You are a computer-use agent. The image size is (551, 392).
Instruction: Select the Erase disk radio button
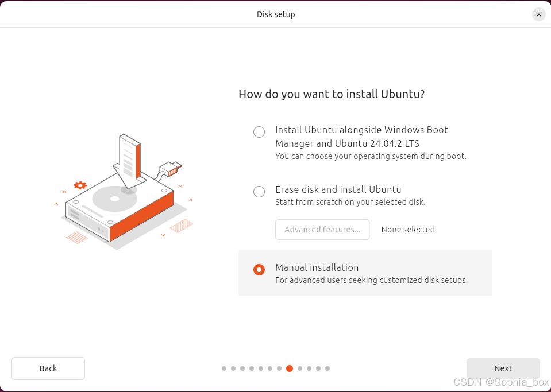click(x=259, y=192)
